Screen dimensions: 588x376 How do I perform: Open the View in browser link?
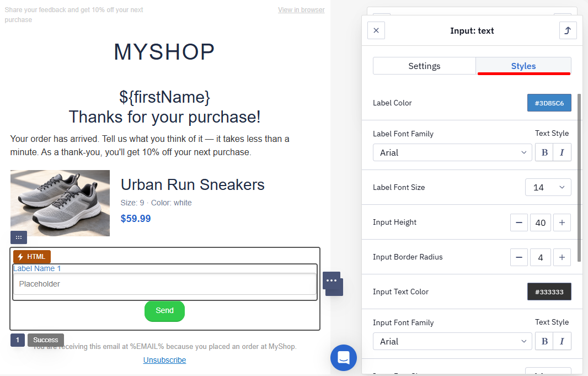coord(301,10)
